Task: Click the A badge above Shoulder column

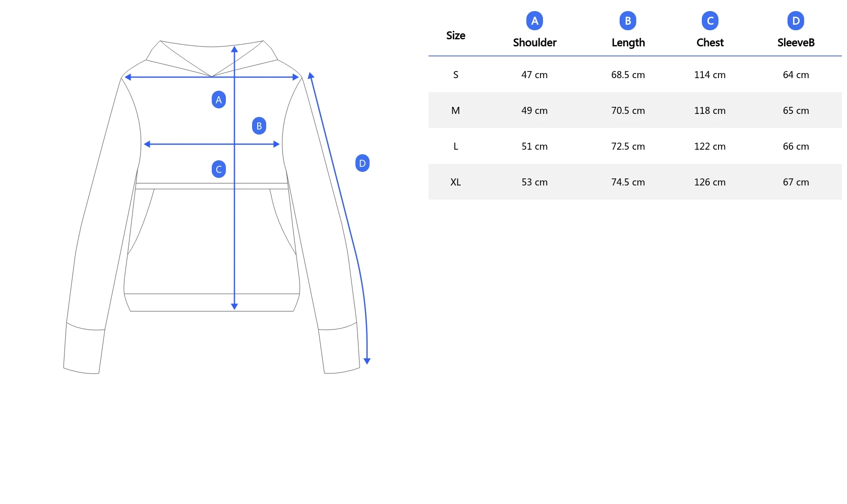Action: coord(534,21)
